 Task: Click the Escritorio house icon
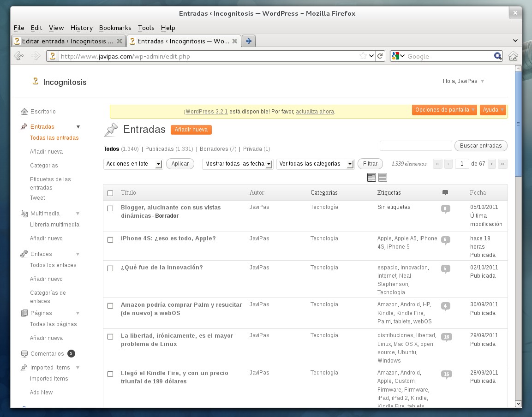coord(24,111)
